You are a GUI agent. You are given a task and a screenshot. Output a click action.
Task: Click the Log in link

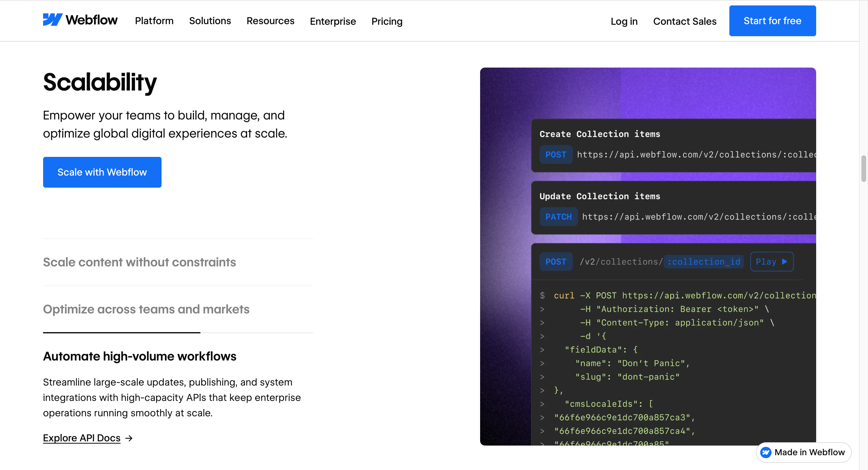coord(624,21)
